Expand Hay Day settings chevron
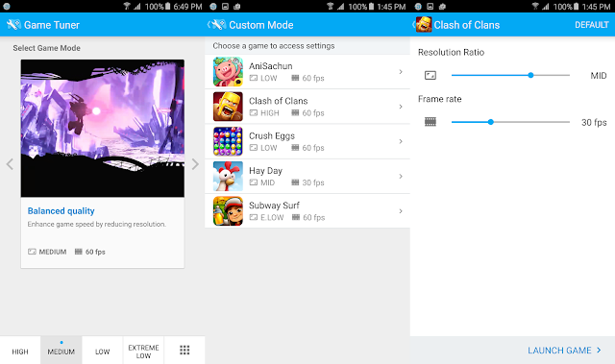 click(x=401, y=177)
